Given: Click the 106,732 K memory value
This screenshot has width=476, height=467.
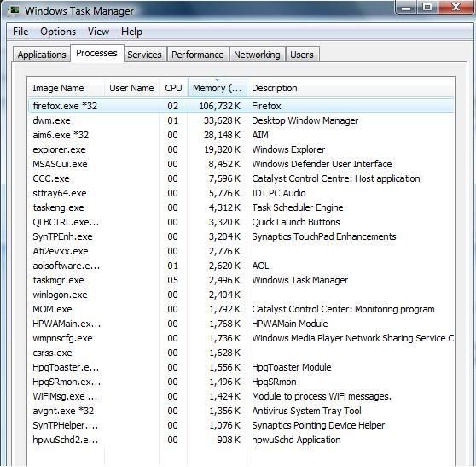Looking at the screenshot, I should (220, 106).
